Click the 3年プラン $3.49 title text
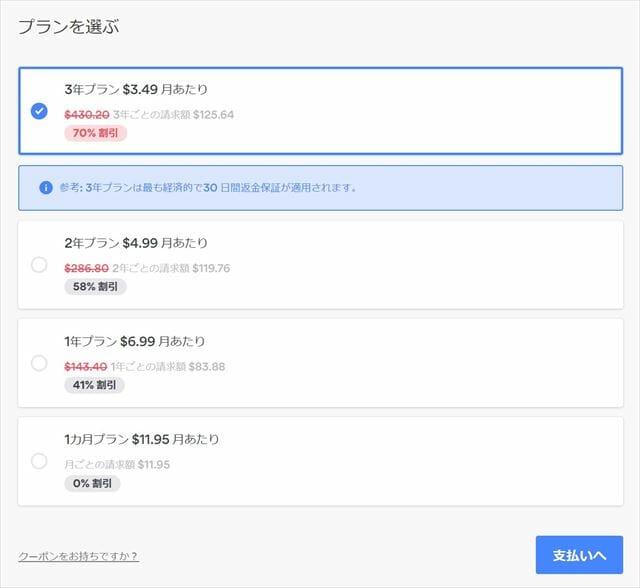 136,89
